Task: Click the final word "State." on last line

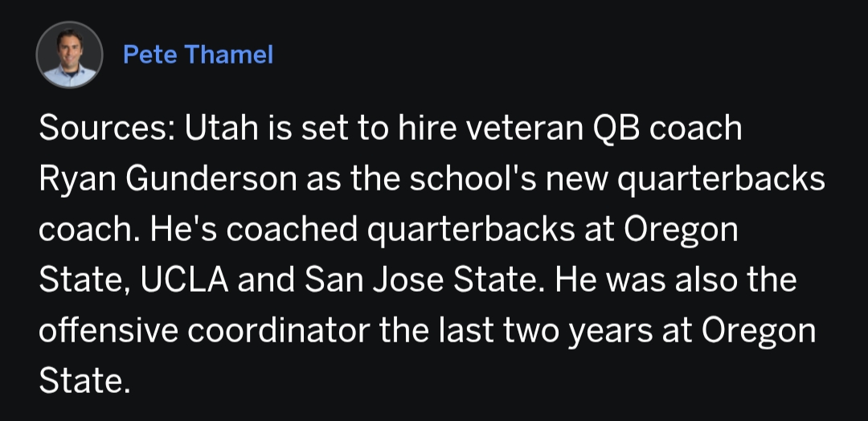Action: coord(84,381)
